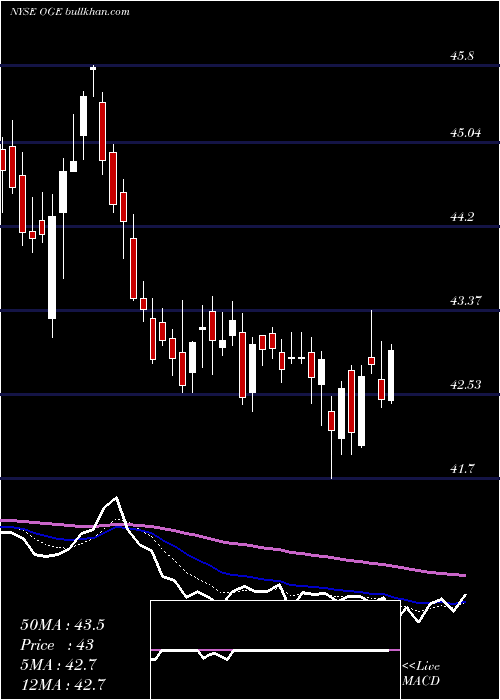The image size is (500, 700).
Task: Click the 42.53 price level label
Action: pyautogui.click(x=466, y=385)
